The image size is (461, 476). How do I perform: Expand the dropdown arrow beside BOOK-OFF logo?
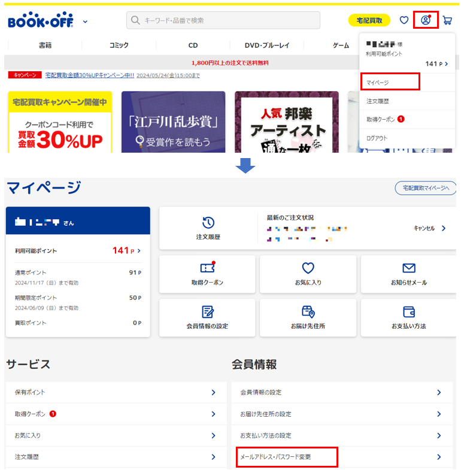(85, 22)
